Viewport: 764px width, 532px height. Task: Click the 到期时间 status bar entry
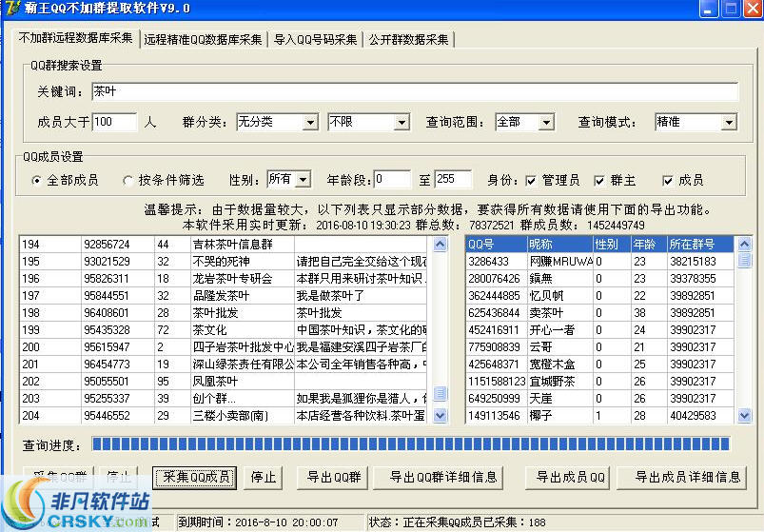click(x=258, y=522)
